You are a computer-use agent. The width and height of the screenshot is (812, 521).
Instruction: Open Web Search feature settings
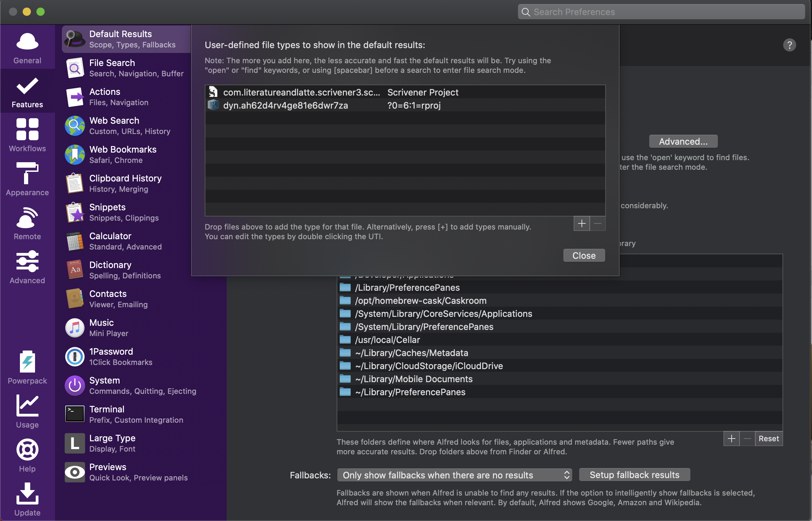tap(126, 125)
